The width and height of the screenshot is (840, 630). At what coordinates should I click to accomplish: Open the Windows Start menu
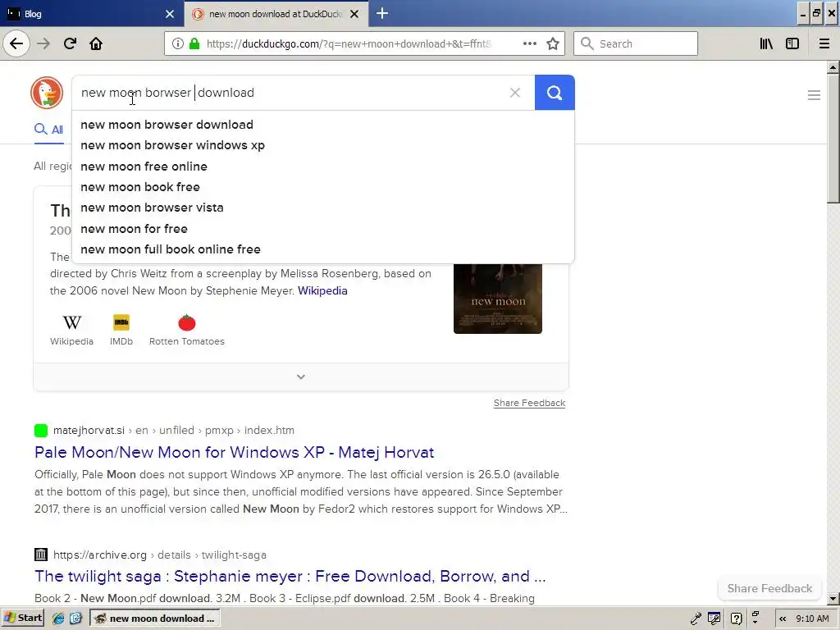point(22,619)
